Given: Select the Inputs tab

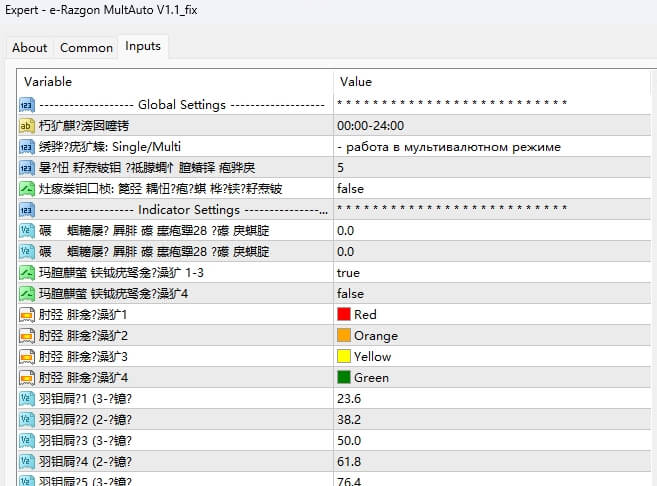Looking at the screenshot, I should click(143, 46).
